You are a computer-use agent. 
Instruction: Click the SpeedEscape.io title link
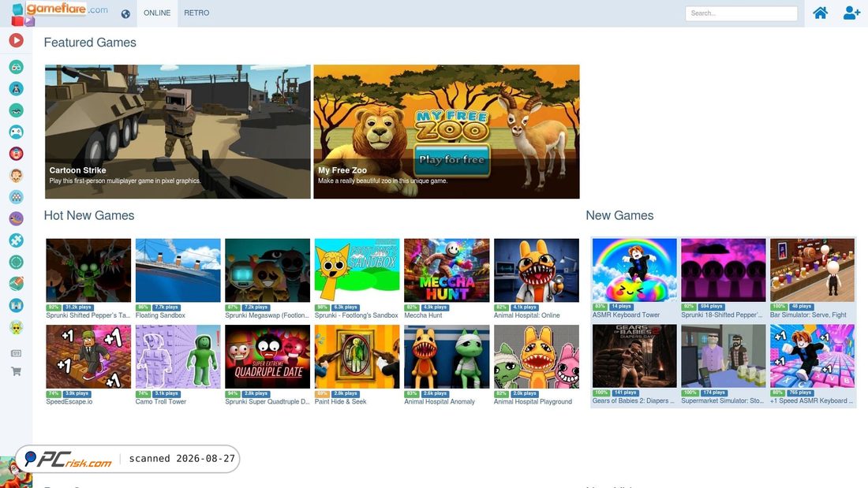point(69,402)
